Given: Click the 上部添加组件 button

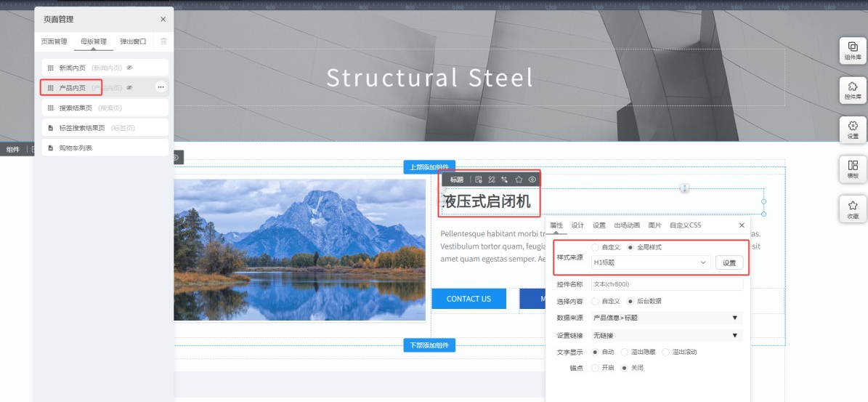Looking at the screenshot, I should (x=429, y=166).
